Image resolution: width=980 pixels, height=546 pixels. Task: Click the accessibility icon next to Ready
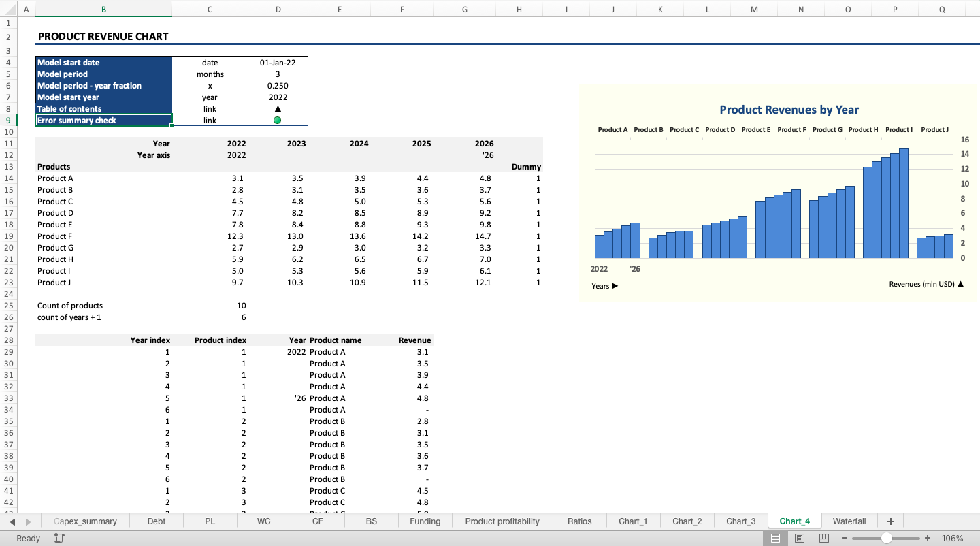pyautogui.click(x=59, y=539)
